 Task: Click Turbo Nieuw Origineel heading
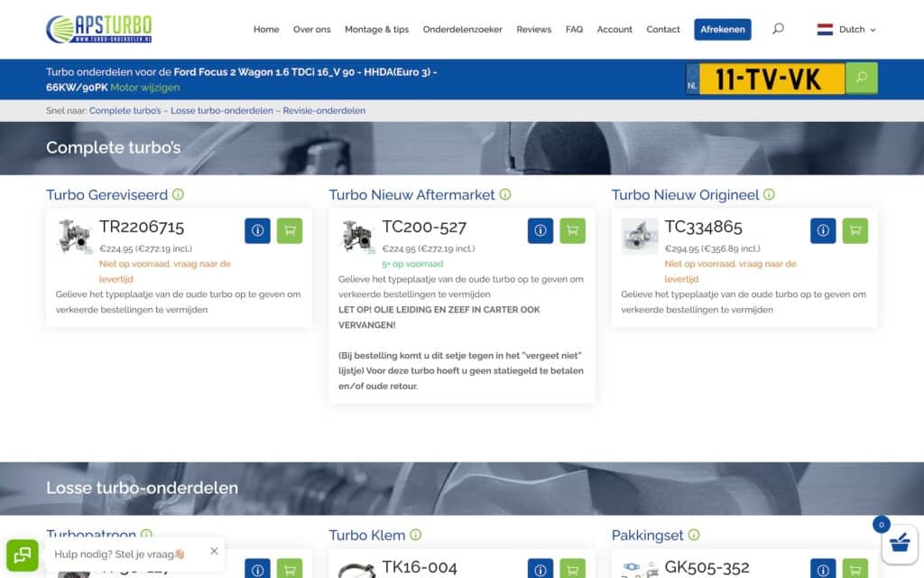686,195
